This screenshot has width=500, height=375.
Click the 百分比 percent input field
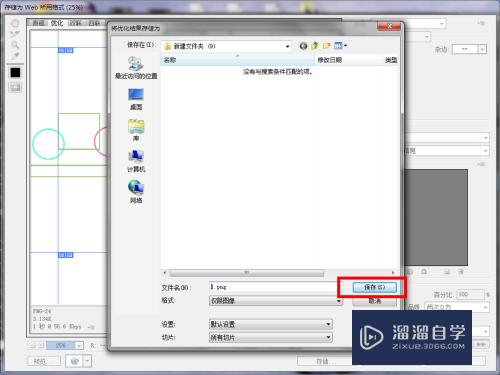470,294
